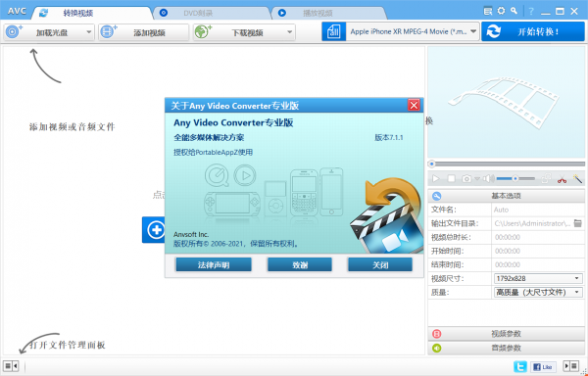Play preview video
The image size is (588, 376).
click(436, 178)
